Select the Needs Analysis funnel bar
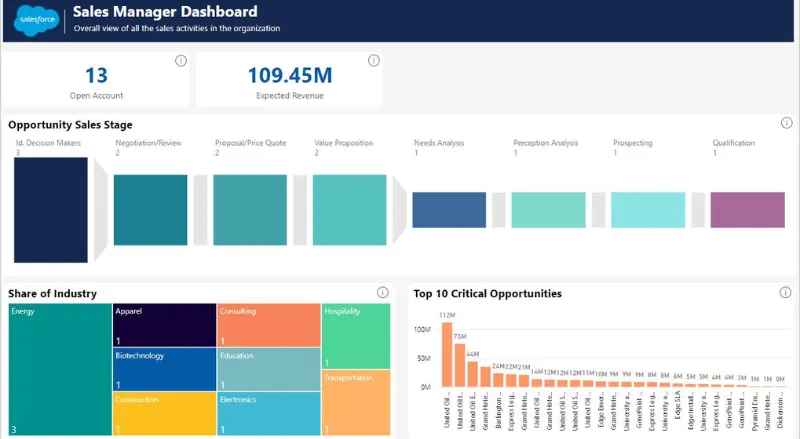Screen dimensions: 800x439 [x=449, y=210]
